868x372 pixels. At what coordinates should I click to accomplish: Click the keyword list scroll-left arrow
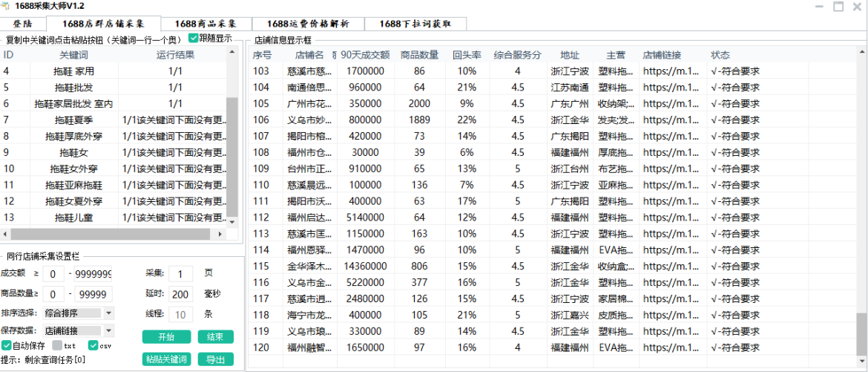[5, 234]
